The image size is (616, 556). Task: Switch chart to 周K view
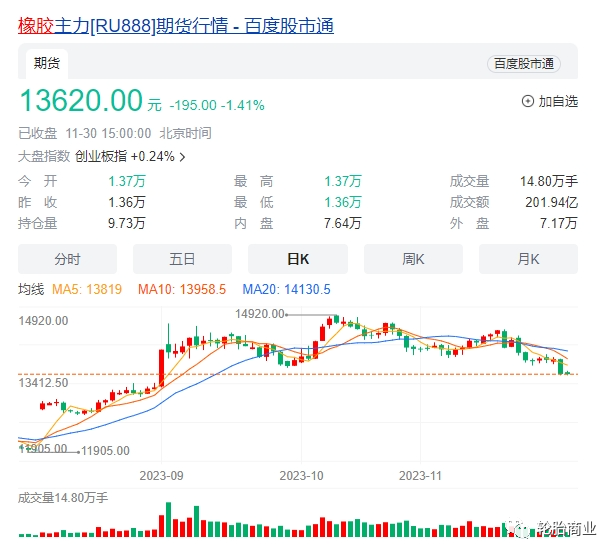pos(413,259)
